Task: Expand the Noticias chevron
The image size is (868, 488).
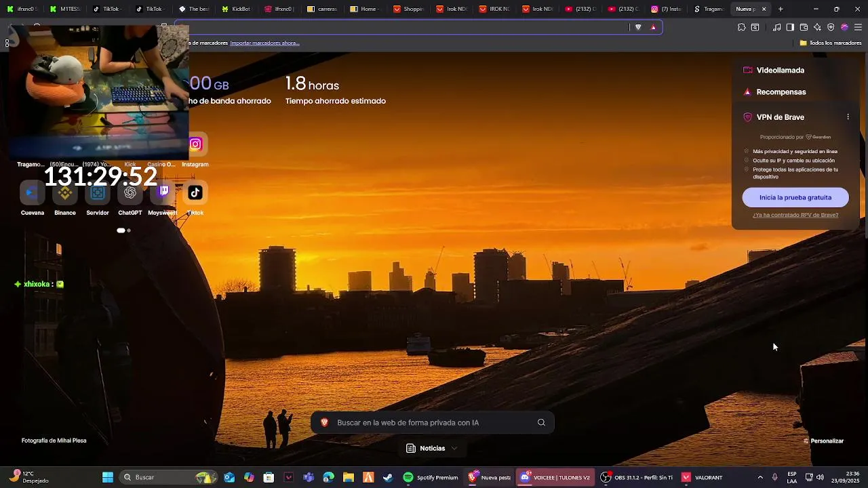Action: tap(454, 448)
